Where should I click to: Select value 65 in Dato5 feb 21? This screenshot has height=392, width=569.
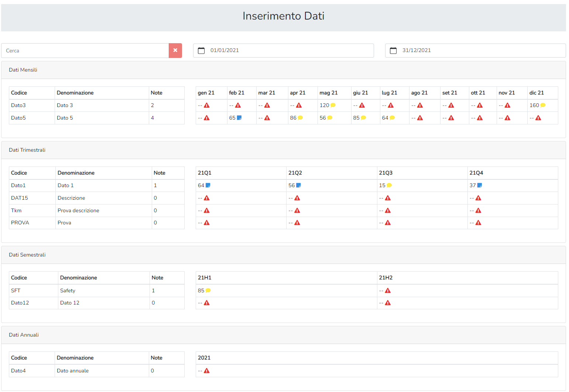coord(232,118)
